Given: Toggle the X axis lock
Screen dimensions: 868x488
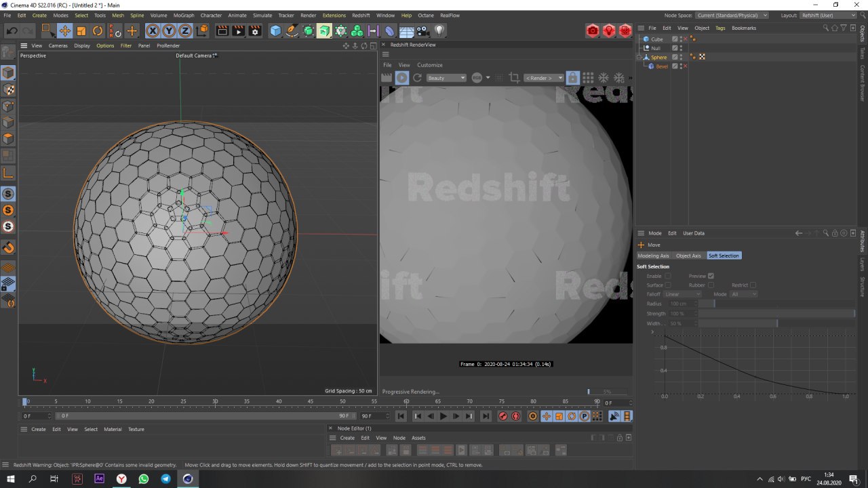Looking at the screenshot, I should point(152,30).
